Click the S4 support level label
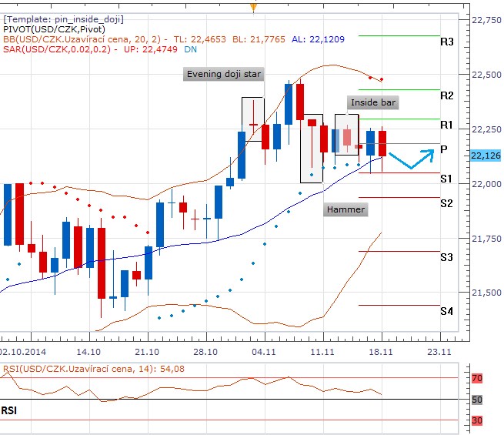 pyautogui.click(x=446, y=311)
